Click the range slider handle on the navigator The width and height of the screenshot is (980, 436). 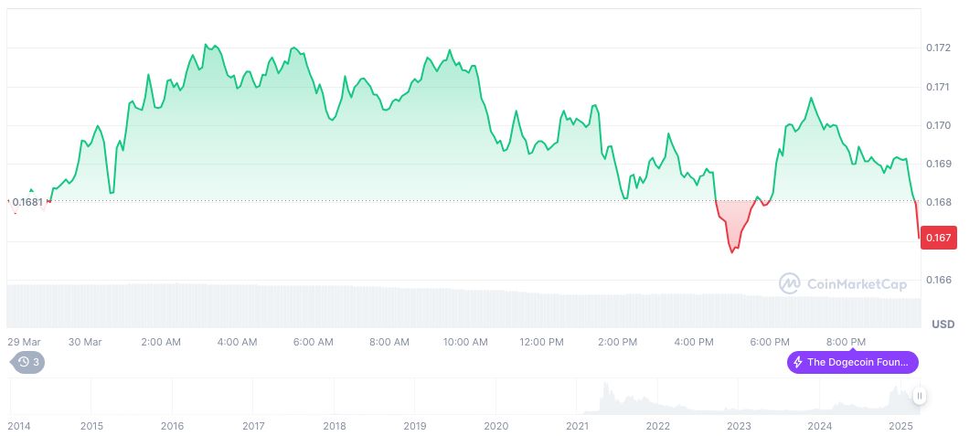920,396
